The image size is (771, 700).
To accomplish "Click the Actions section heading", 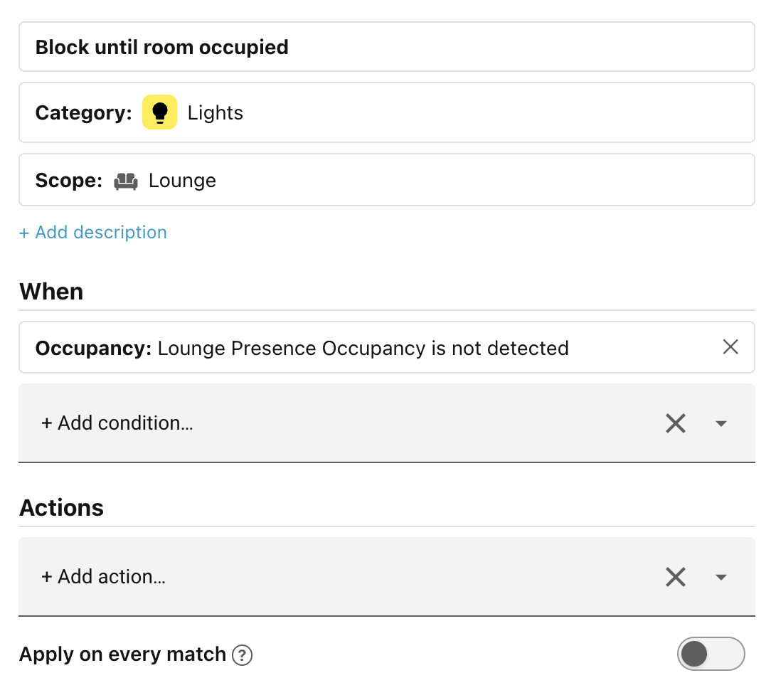I will pyautogui.click(x=61, y=508).
